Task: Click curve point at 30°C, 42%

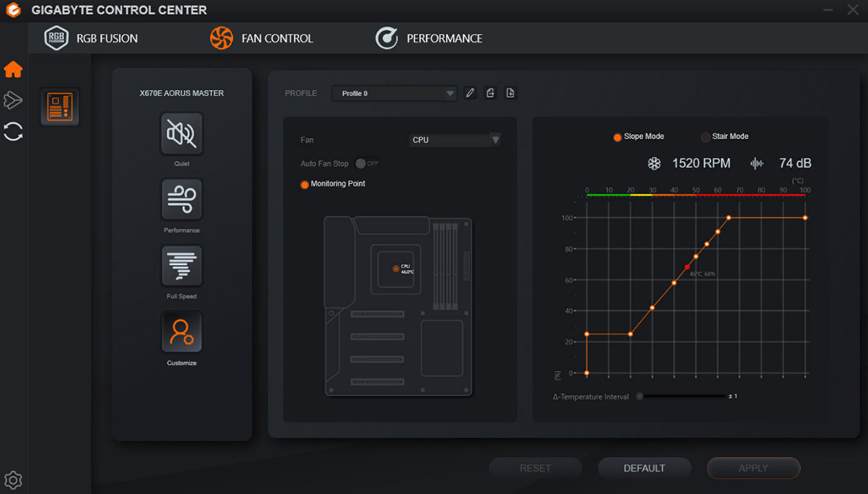Action: pos(652,307)
